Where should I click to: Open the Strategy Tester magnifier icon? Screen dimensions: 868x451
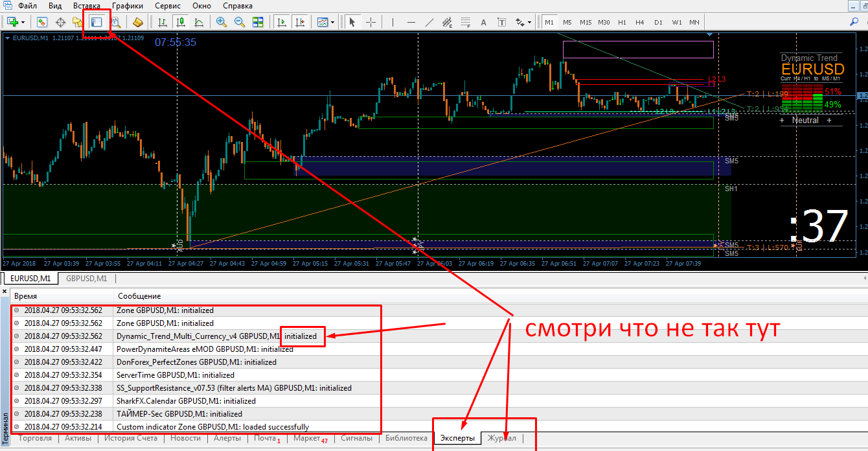[115, 22]
